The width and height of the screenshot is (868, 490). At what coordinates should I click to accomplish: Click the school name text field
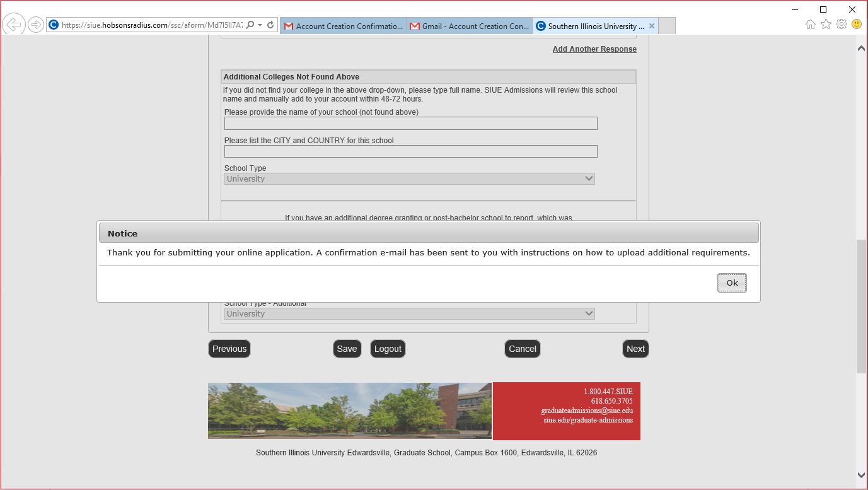pos(410,124)
